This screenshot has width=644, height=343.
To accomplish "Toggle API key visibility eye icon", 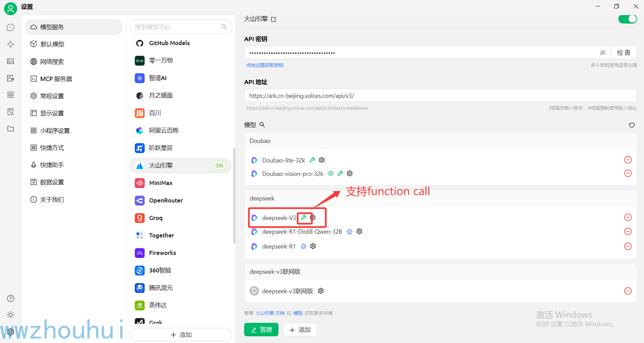I will (x=603, y=53).
